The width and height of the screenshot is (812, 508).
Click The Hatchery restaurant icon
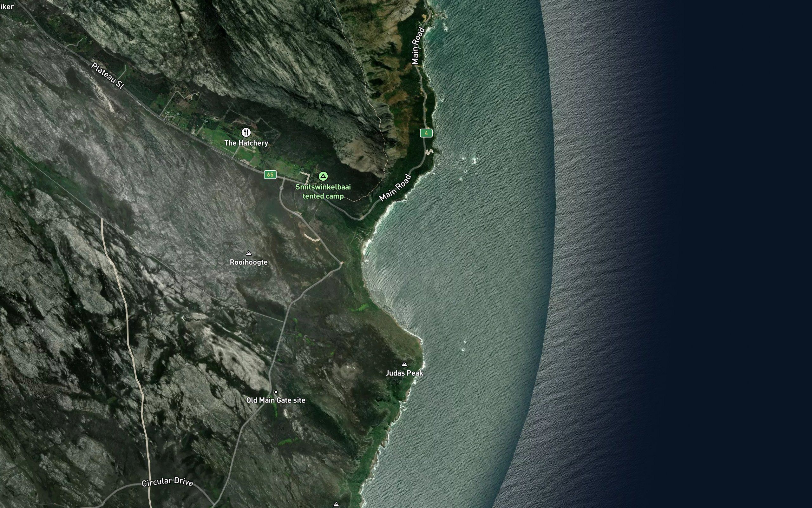click(x=246, y=132)
